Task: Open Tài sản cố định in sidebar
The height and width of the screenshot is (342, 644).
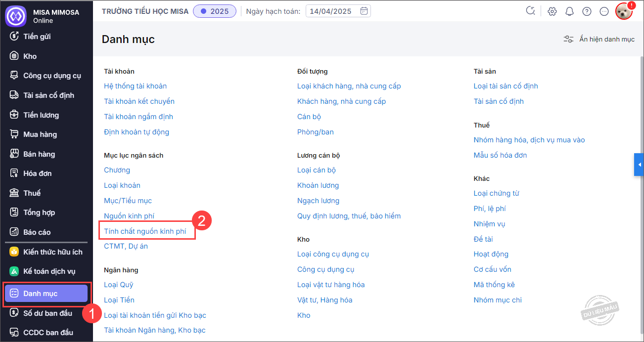Action: tap(48, 95)
